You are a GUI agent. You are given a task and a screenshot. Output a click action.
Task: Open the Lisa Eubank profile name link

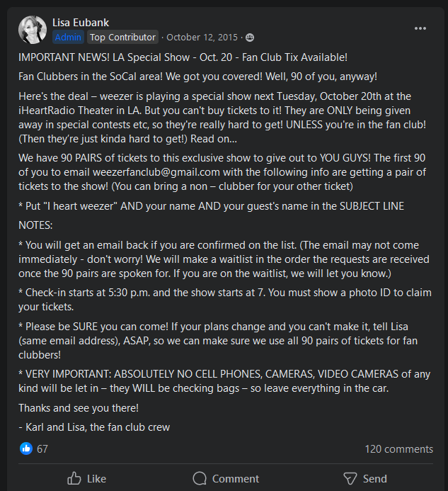82,23
